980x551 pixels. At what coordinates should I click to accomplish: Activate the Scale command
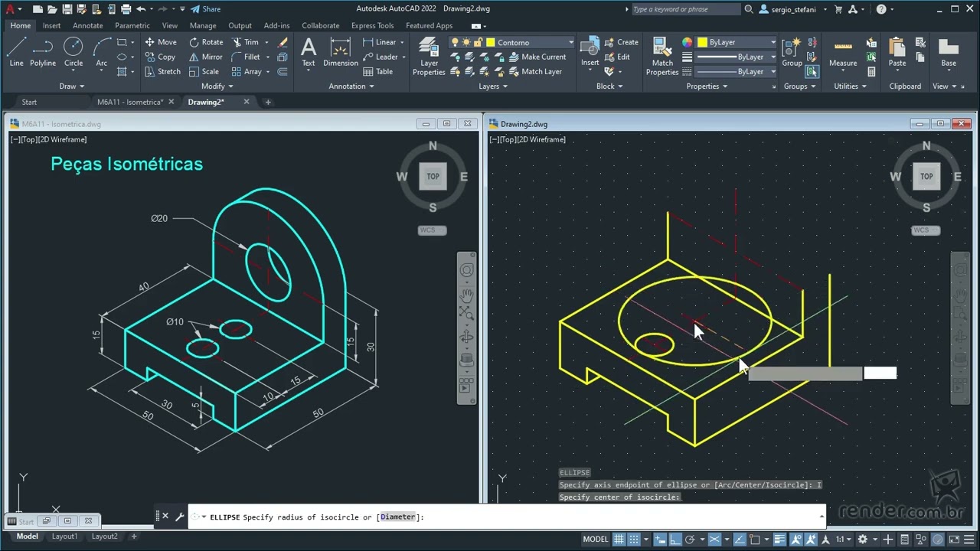pos(204,71)
